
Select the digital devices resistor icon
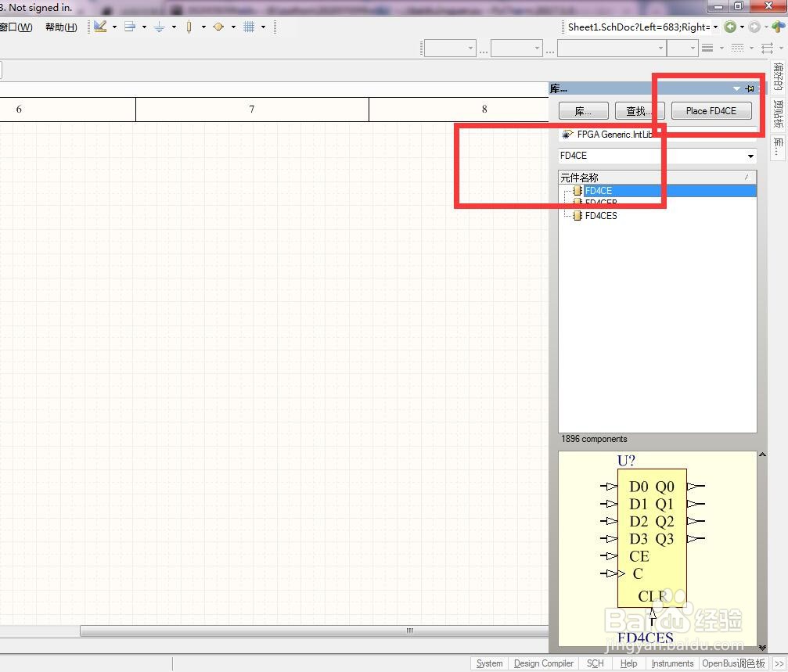[189, 27]
